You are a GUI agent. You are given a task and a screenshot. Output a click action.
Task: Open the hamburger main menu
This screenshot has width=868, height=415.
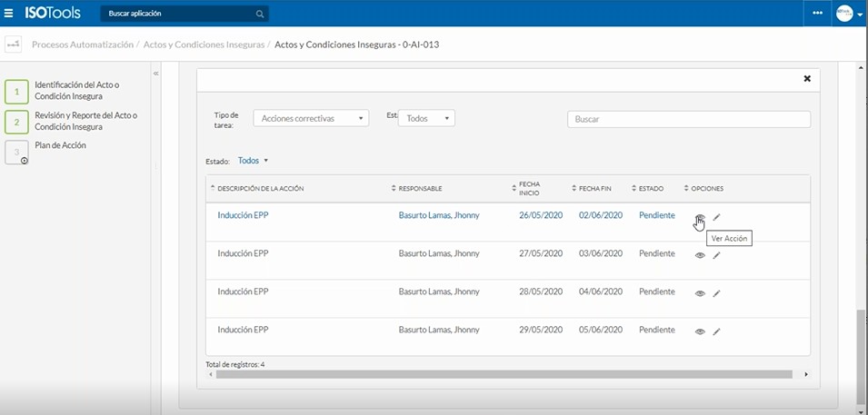[9, 14]
